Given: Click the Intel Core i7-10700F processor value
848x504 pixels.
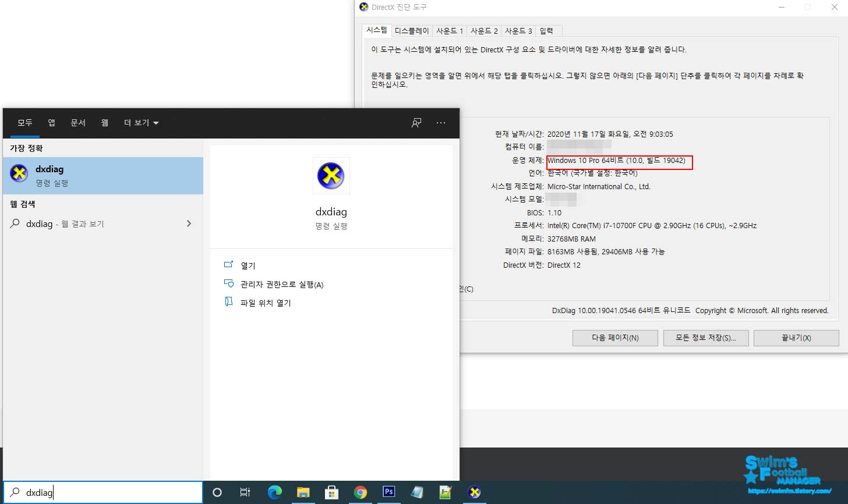Looking at the screenshot, I should [x=652, y=225].
